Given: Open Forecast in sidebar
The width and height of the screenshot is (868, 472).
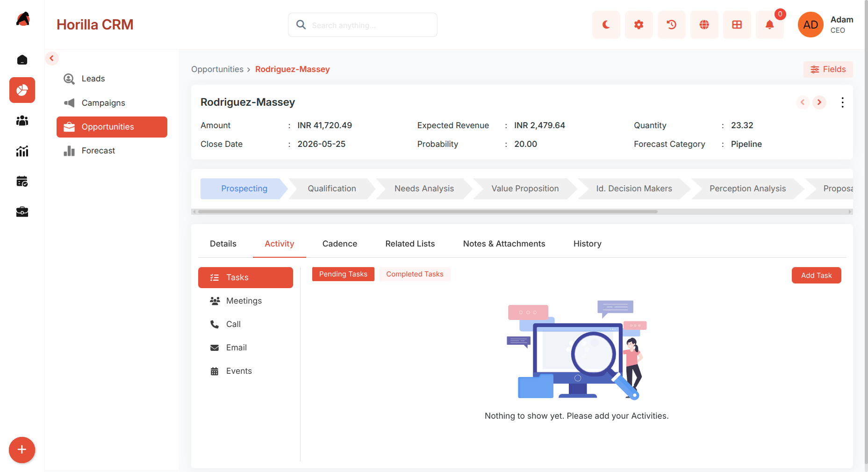Looking at the screenshot, I should pyautogui.click(x=112, y=151).
